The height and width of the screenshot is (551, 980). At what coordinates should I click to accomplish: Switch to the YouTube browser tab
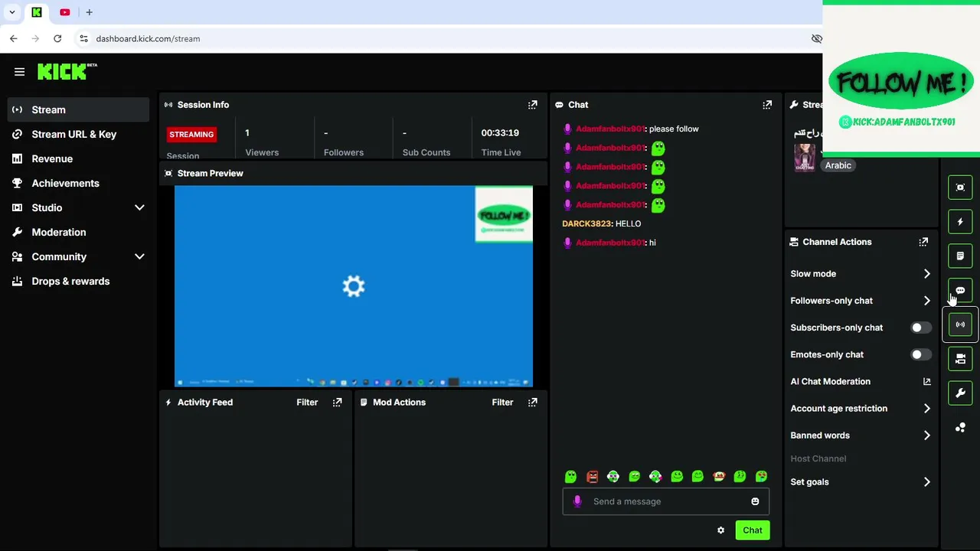(x=64, y=12)
